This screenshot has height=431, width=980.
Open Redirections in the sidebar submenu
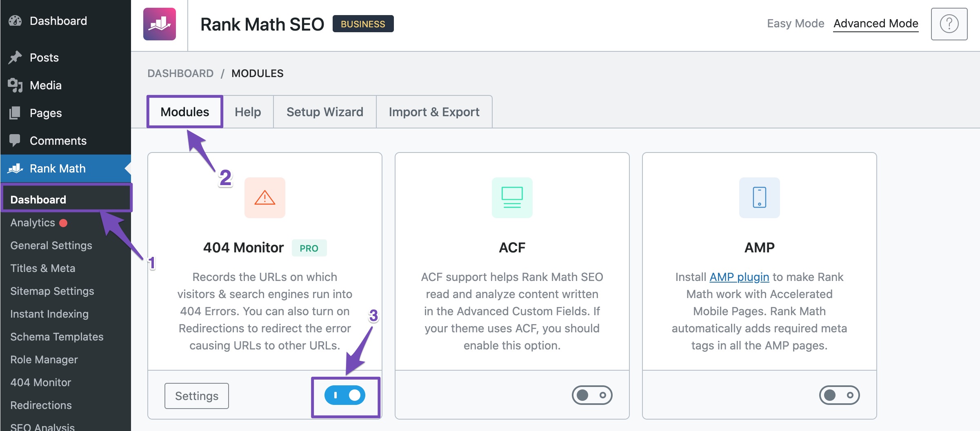(41, 405)
